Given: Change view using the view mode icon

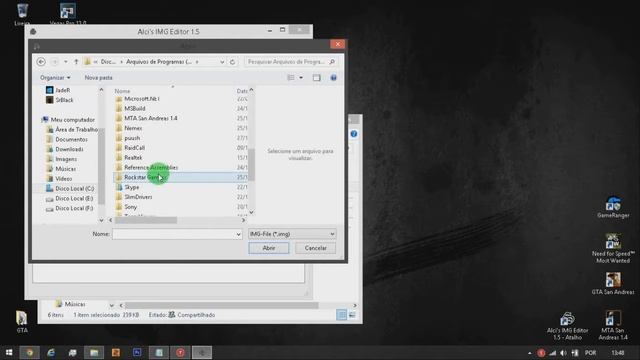Looking at the screenshot, I should click(291, 78).
